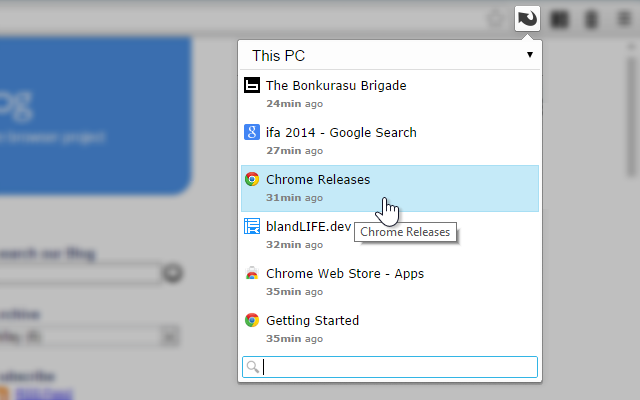Open the This PC device selector
Image resolution: width=640 pixels, height=400 pixels.
(390, 56)
